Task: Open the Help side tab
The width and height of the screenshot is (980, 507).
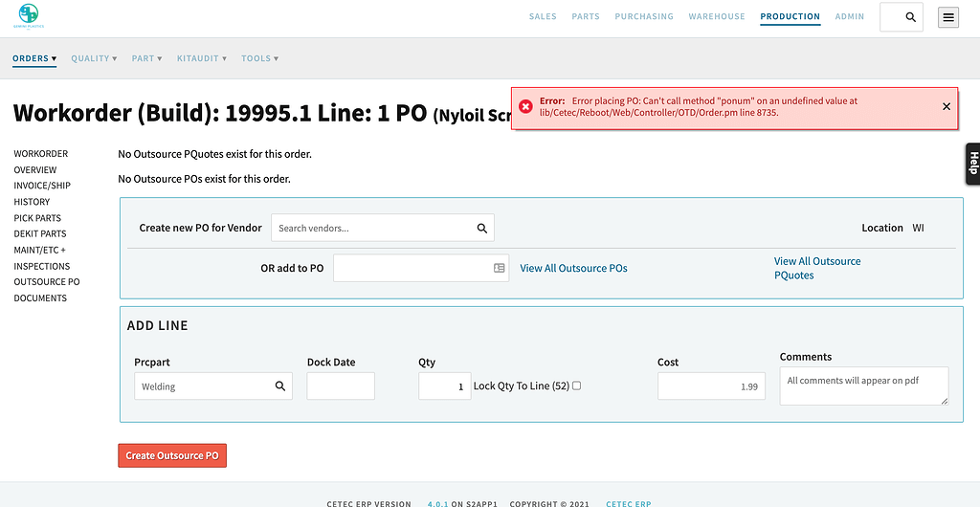Action: coord(972,164)
